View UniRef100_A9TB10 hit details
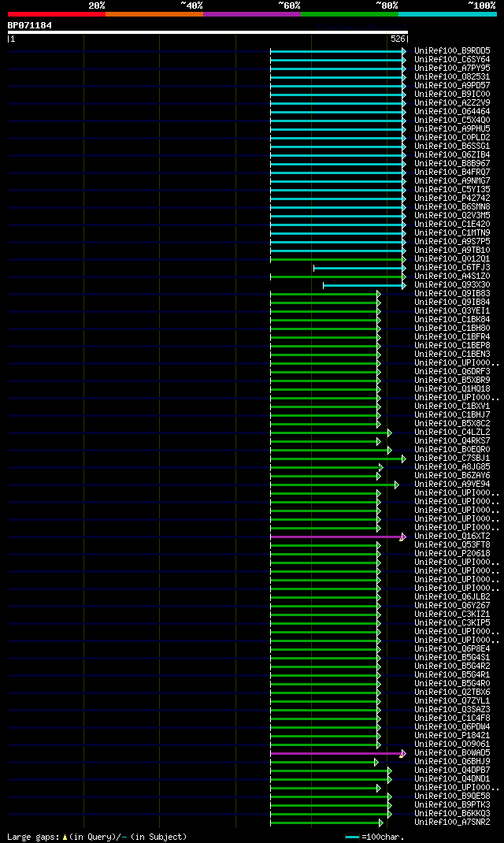Screen dimensions: 504x843 pos(452,250)
